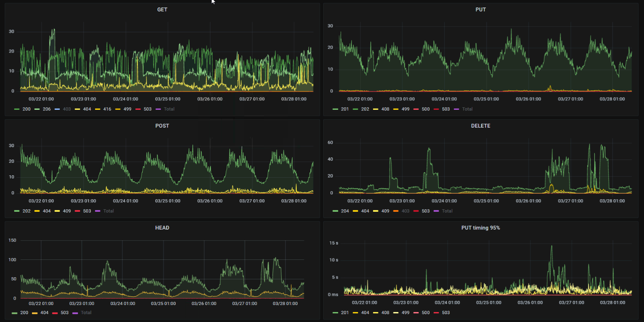Open color picker for DELETE 204 legend swatch
Image resolution: width=644 pixels, height=322 pixels.
pyautogui.click(x=335, y=211)
